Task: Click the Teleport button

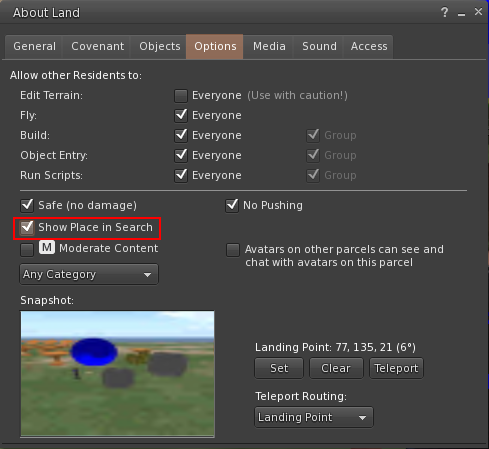Action: [x=396, y=368]
